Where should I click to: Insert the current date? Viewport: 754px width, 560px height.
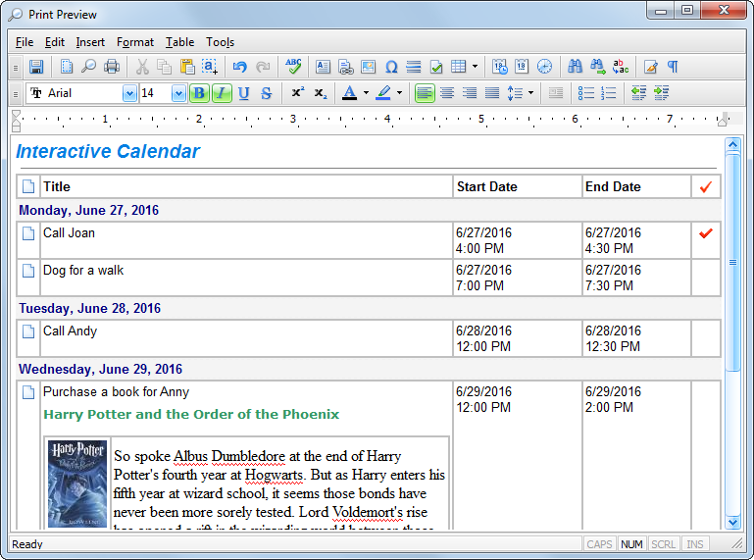click(522, 67)
